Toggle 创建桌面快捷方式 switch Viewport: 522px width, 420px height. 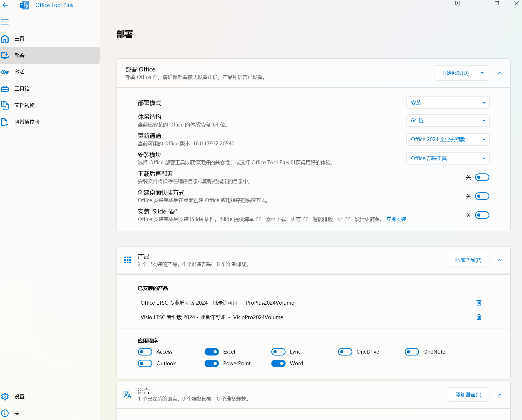click(x=482, y=196)
